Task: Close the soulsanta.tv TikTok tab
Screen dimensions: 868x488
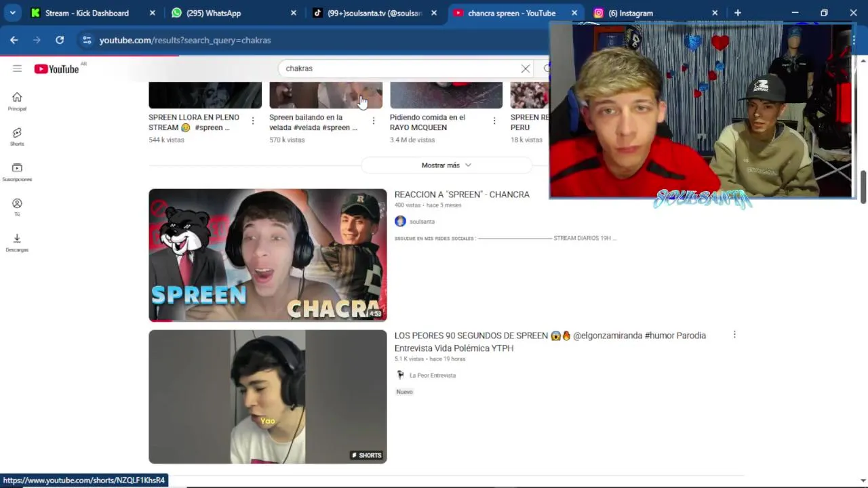Action: (x=434, y=13)
